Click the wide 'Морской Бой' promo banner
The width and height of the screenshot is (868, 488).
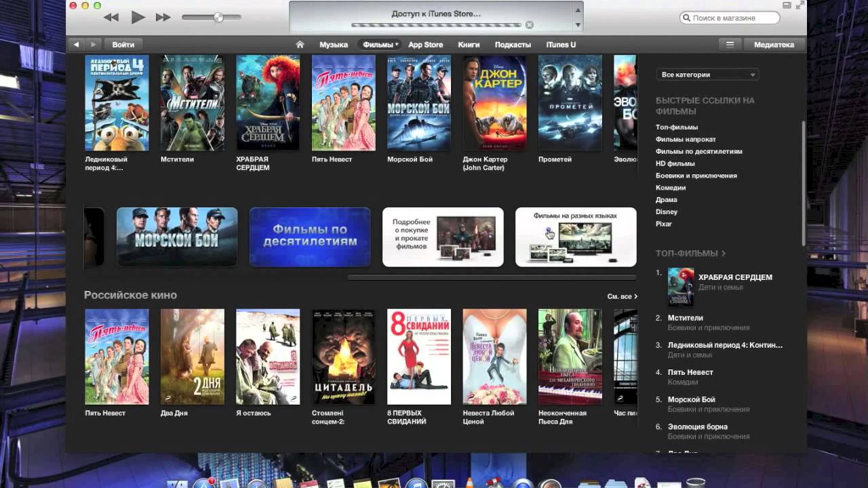(177, 237)
